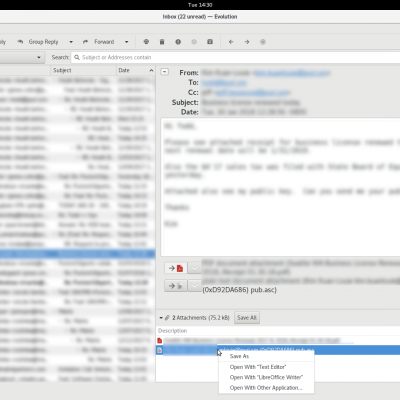The height and width of the screenshot is (400, 400).
Task: Click the PDF attachment arrow button
Action: [176, 268]
